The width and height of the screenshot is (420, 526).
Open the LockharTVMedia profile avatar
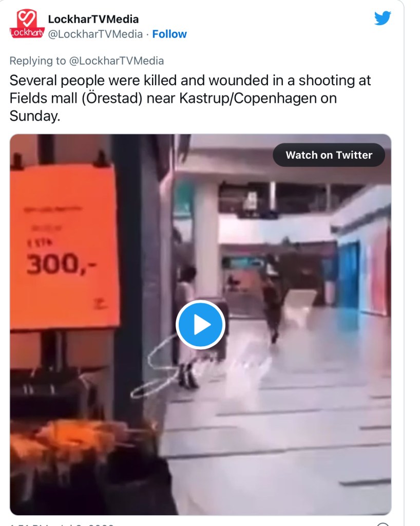pyautogui.click(x=27, y=24)
